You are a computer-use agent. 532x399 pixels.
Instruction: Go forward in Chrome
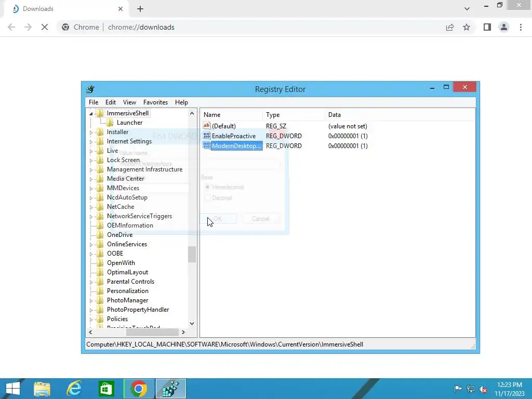[x=28, y=27]
